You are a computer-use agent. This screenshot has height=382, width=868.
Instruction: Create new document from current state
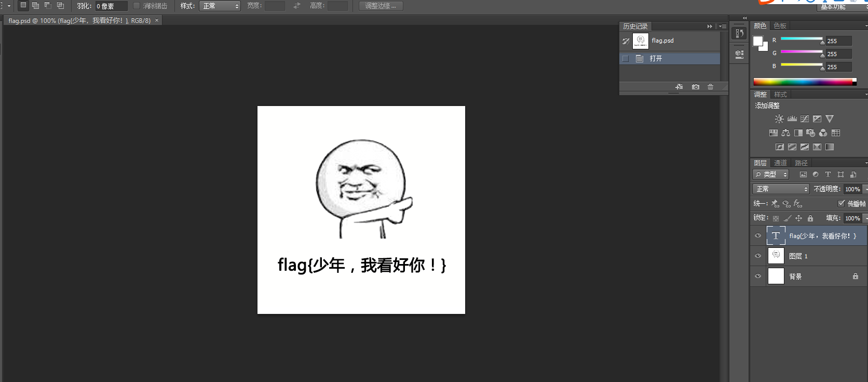click(679, 87)
